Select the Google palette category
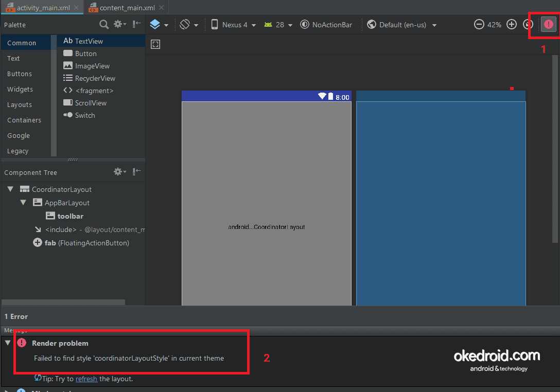Viewport: 560px width, 392px height. pos(26,135)
